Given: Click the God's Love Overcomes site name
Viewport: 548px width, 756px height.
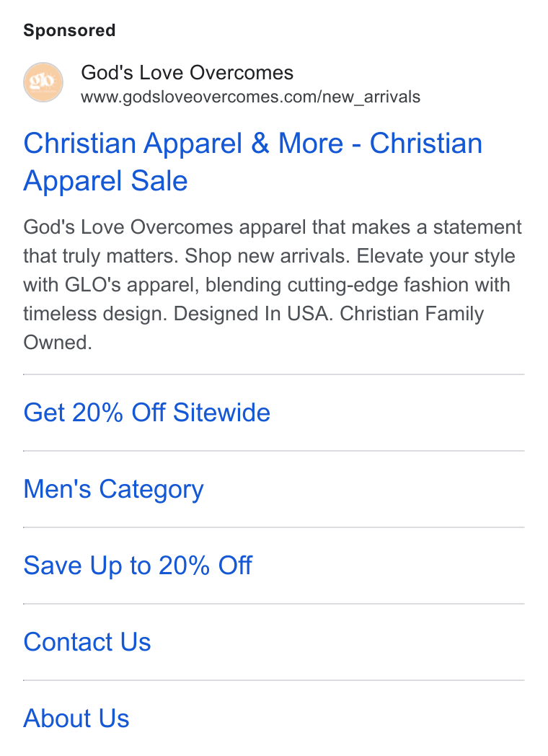Looking at the screenshot, I should [187, 73].
